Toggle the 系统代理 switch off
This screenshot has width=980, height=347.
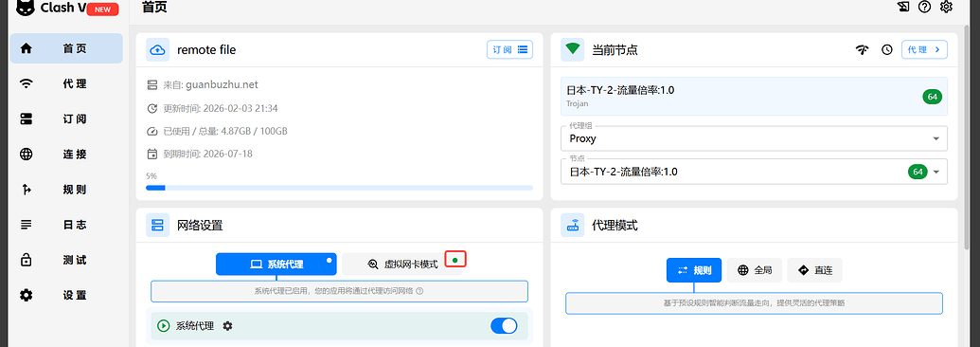pyautogui.click(x=504, y=326)
